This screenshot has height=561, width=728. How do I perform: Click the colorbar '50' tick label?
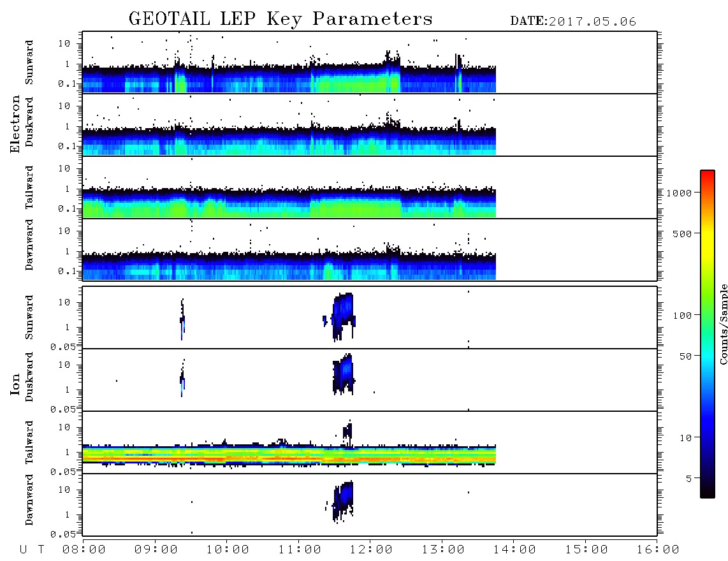pyautogui.click(x=685, y=356)
